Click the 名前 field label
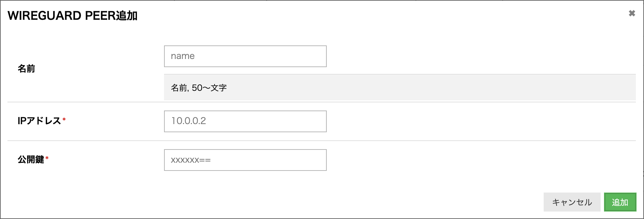644x219 pixels. [27, 69]
